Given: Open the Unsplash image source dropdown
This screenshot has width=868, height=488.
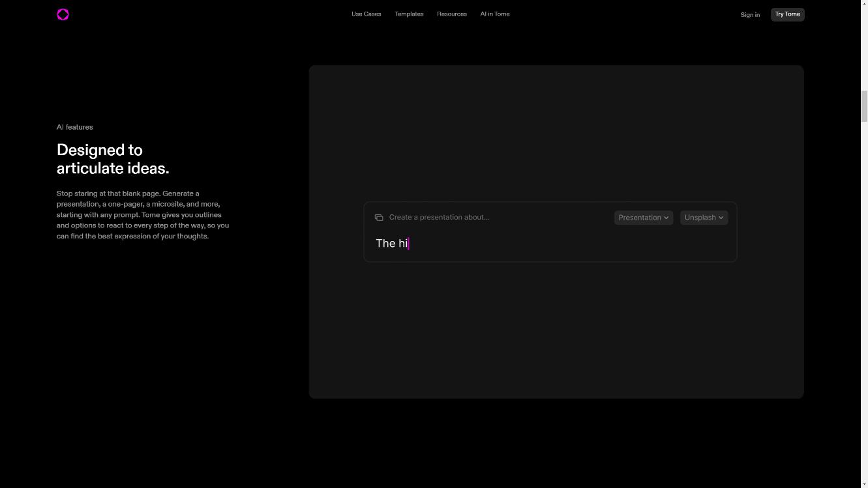Looking at the screenshot, I should click(704, 218).
